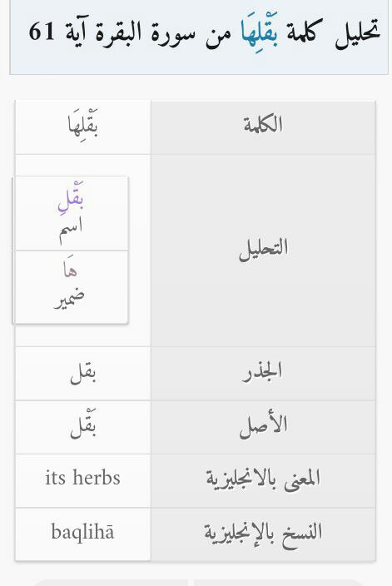
Task: Click the page title about سورة البقرة
Action: pos(205,32)
